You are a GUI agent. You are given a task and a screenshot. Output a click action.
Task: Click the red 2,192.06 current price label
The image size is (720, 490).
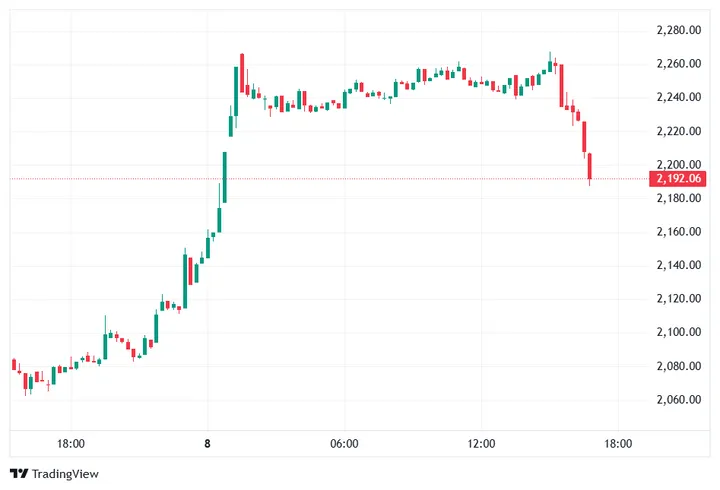[x=677, y=179]
